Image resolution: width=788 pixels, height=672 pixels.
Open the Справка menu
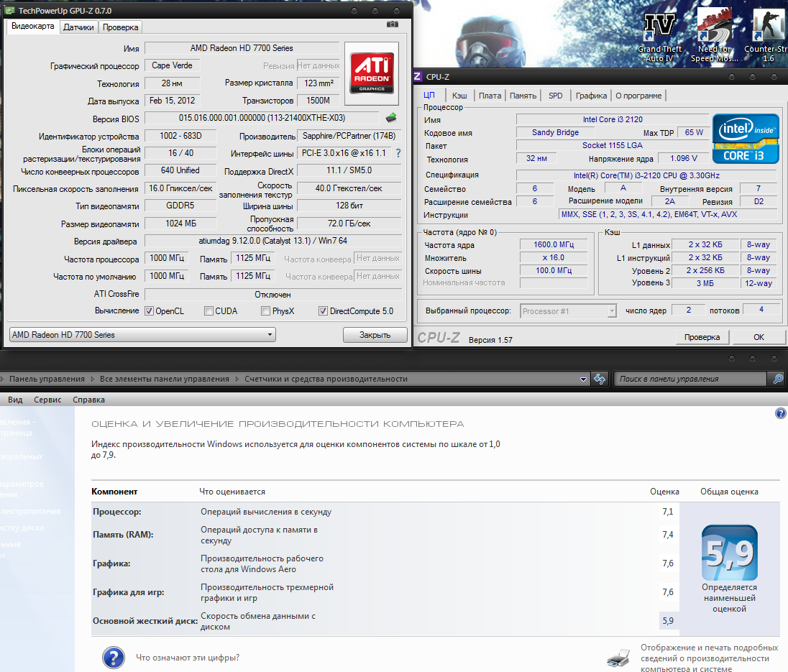(x=88, y=400)
